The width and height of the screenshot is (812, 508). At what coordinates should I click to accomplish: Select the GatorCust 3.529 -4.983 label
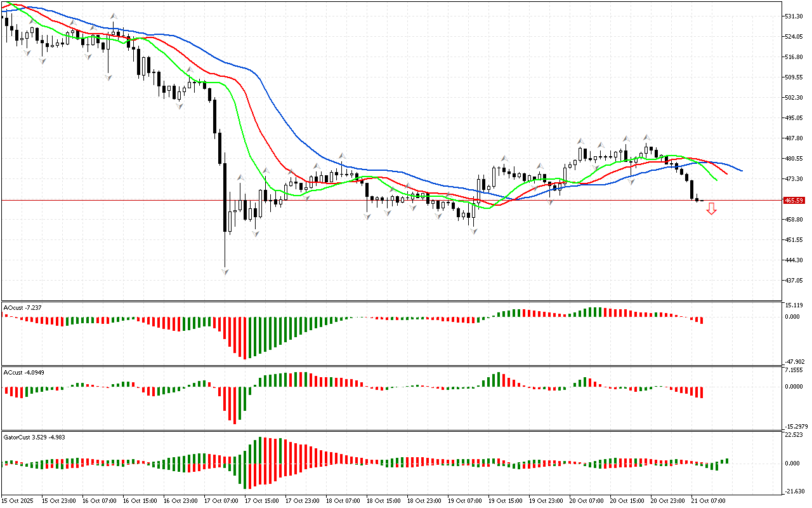coord(34,437)
